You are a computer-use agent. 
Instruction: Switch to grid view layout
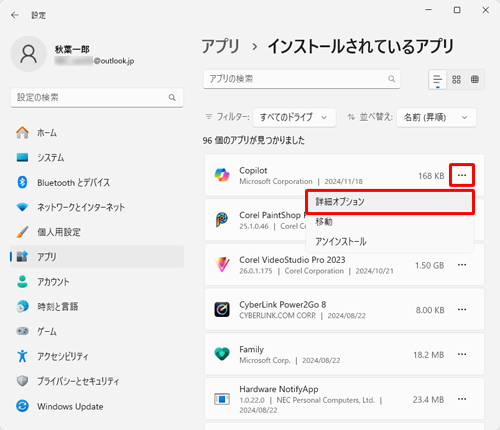[456, 79]
